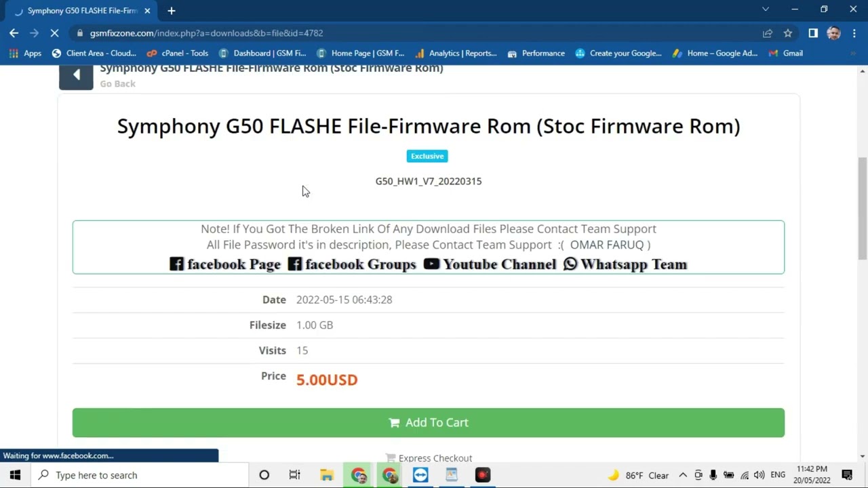868x488 pixels.
Task: Show hidden system tray icons
Action: coord(683,475)
